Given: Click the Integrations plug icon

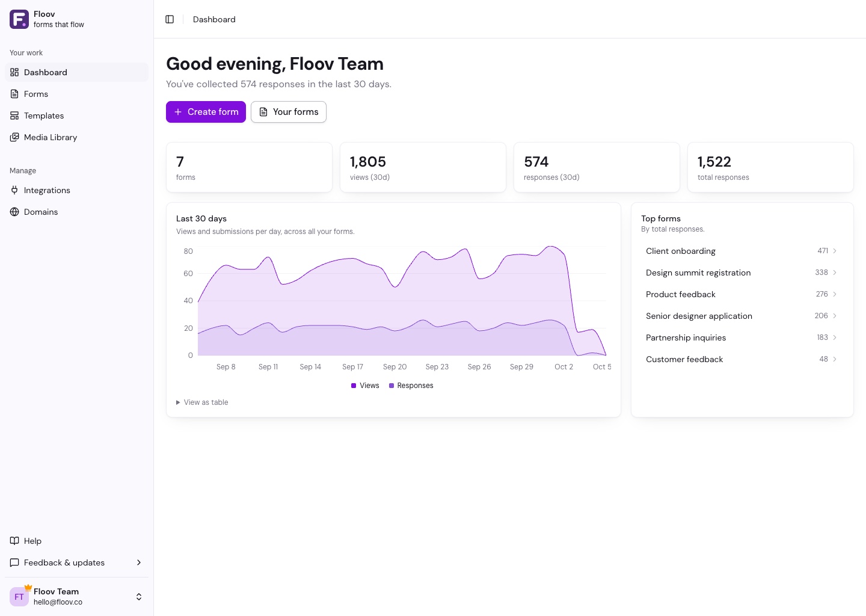Looking at the screenshot, I should [14, 190].
